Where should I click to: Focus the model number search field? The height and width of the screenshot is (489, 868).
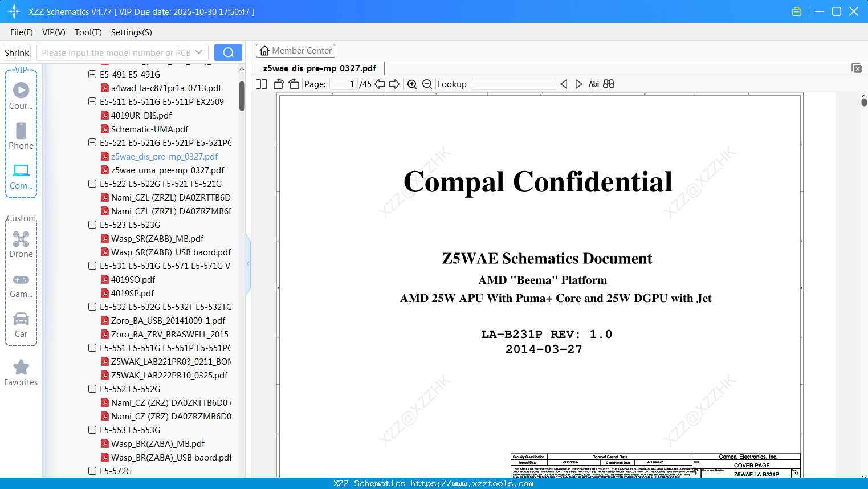click(116, 52)
